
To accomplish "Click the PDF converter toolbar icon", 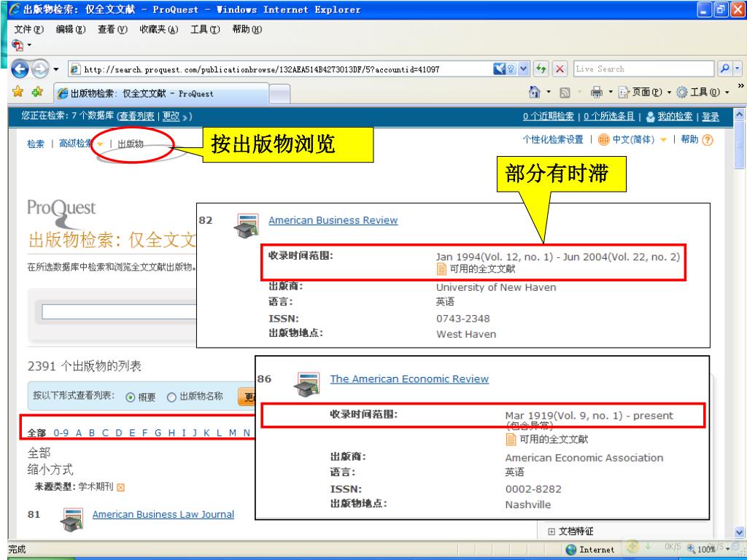I will tap(18, 44).
